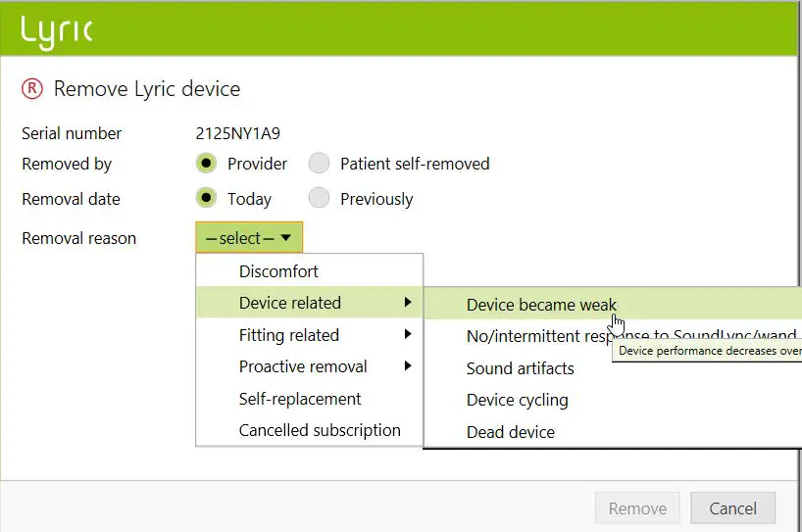Select Device became weak option
Viewport: 802px width, 532px height.
(613, 305)
